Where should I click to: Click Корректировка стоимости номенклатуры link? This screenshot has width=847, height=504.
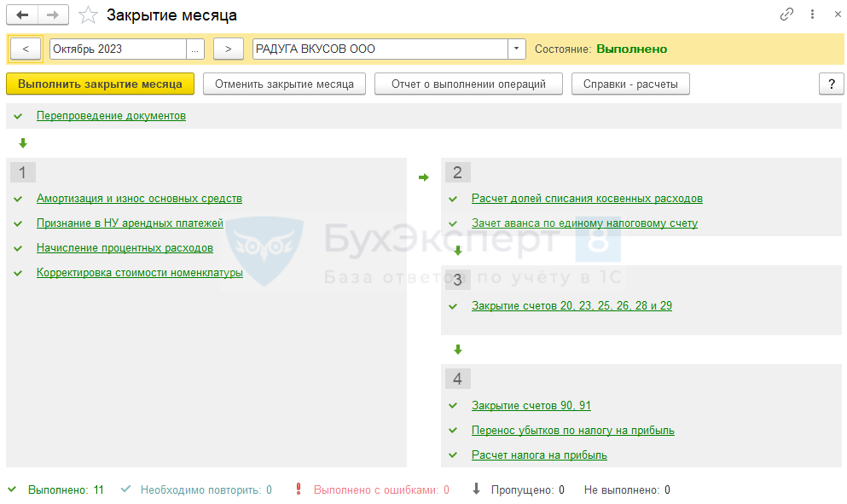tap(139, 273)
